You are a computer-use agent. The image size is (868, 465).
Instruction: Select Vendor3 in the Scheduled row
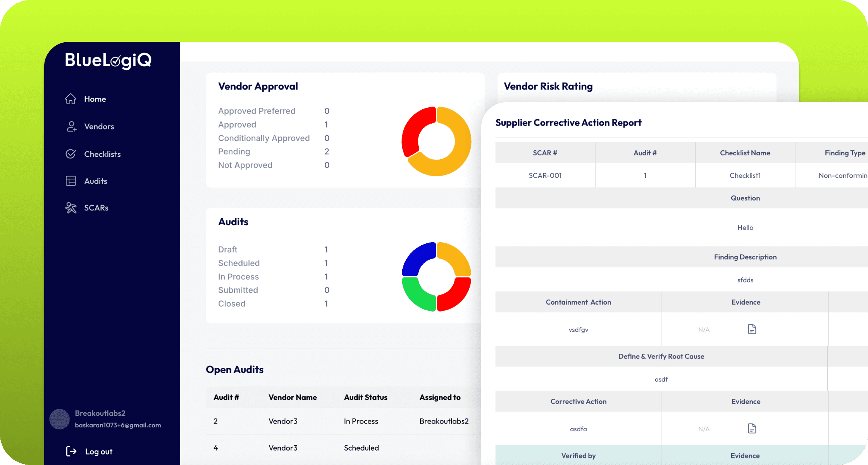coord(283,448)
